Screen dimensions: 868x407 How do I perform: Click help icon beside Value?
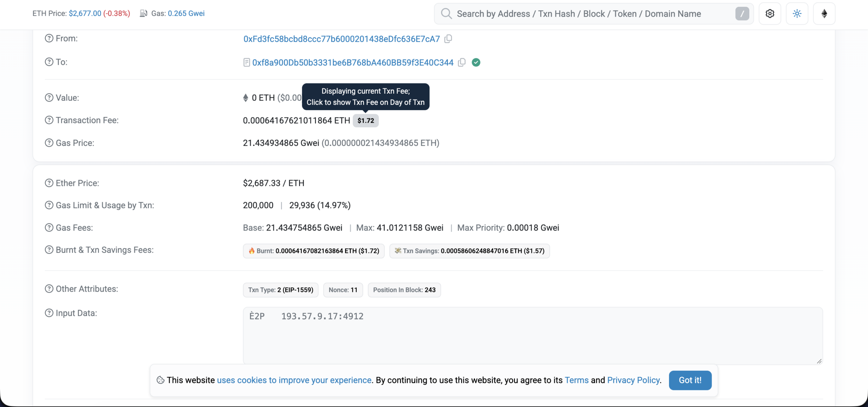[x=49, y=98]
